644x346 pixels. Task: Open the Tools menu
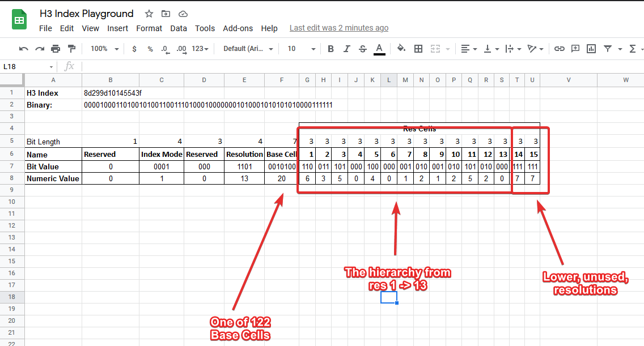pos(205,28)
